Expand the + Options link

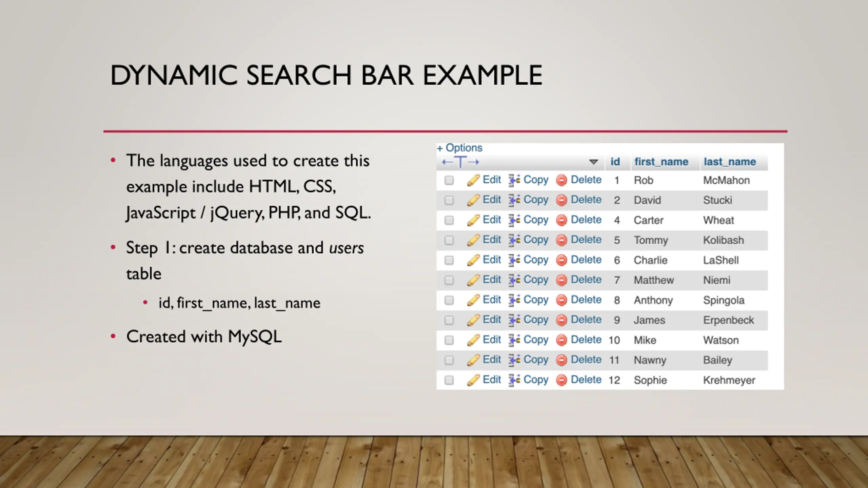(459, 148)
